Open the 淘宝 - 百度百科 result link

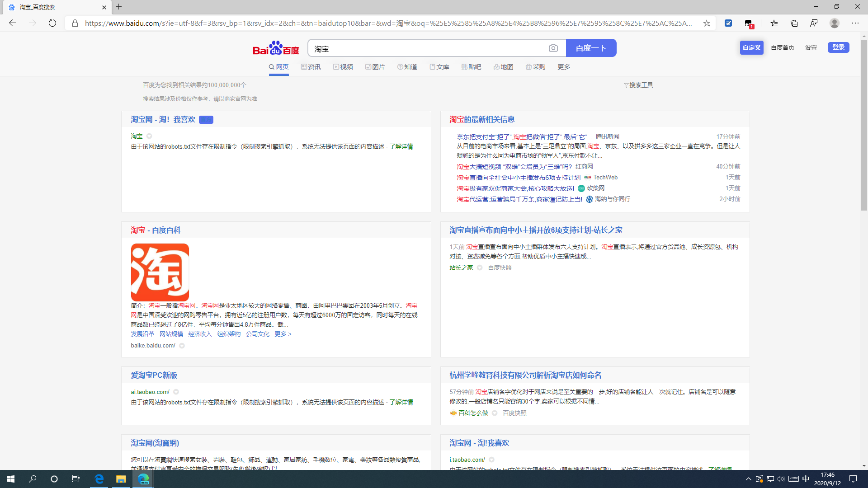(x=155, y=230)
